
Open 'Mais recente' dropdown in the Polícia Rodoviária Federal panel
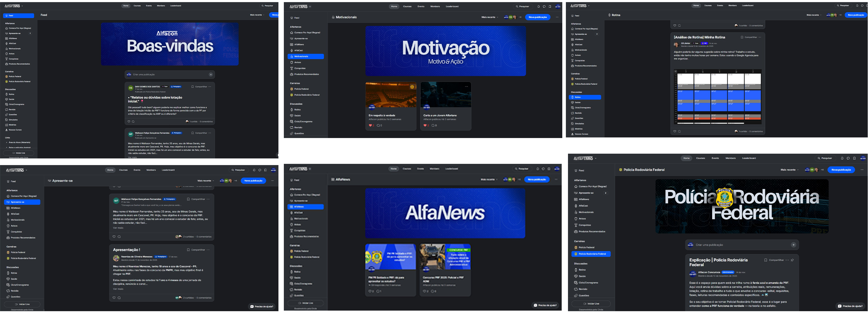click(x=789, y=170)
